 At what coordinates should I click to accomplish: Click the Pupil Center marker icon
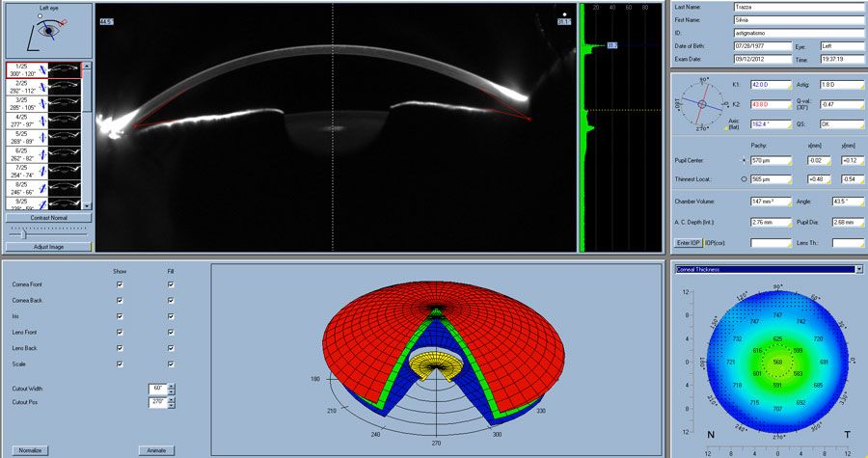coord(742,160)
